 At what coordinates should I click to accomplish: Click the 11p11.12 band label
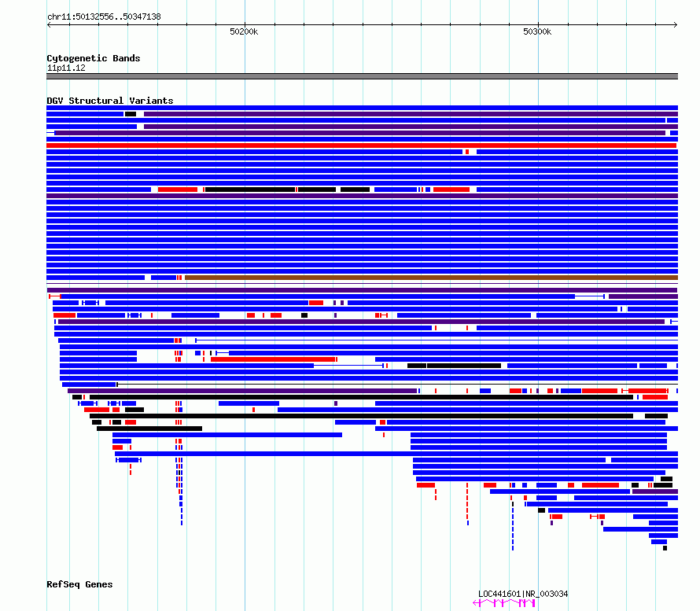(x=66, y=68)
